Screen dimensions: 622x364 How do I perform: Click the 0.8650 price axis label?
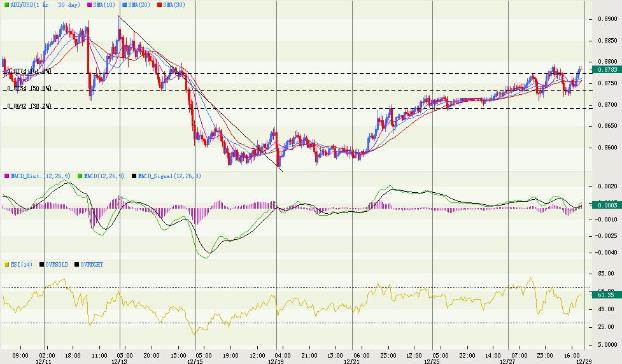coord(608,126)
